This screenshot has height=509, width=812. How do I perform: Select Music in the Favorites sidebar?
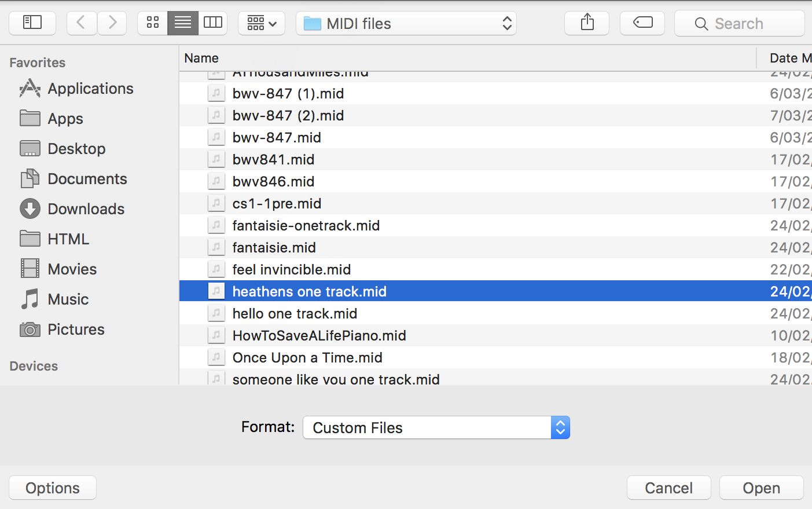pos(68,299)
